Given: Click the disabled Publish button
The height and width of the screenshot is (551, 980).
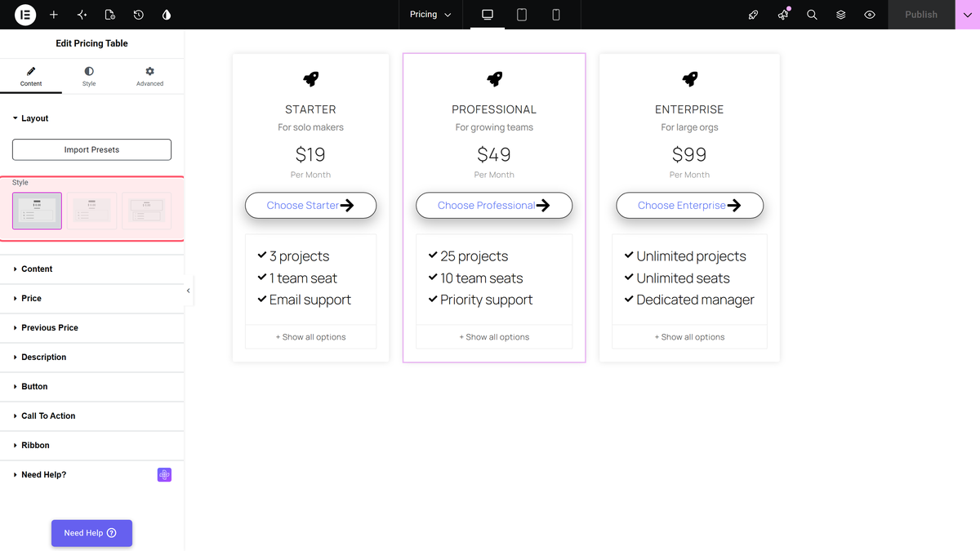Looking at the screenshot, I should [921, 15].
